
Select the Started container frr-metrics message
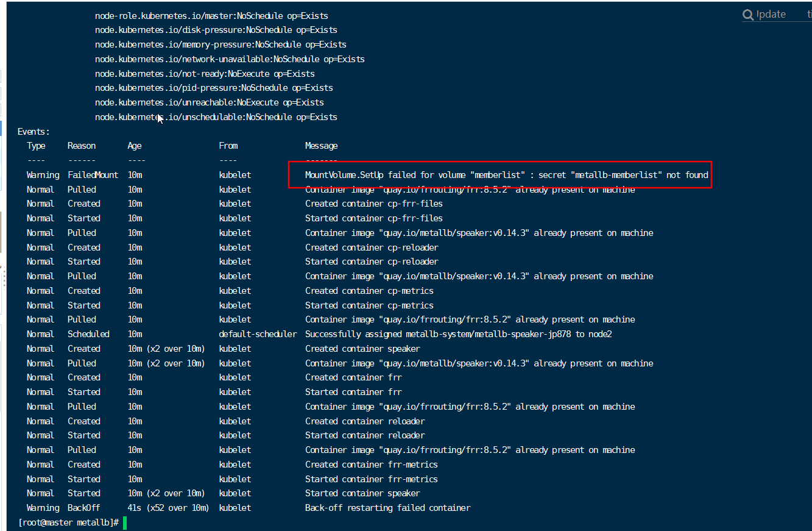(x=372, y=479)
